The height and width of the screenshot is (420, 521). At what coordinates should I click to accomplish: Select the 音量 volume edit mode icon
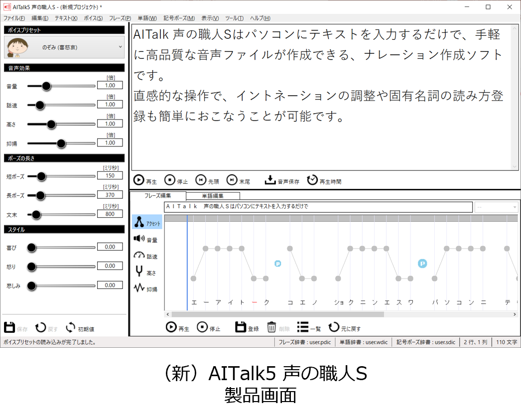coord(139,238)
